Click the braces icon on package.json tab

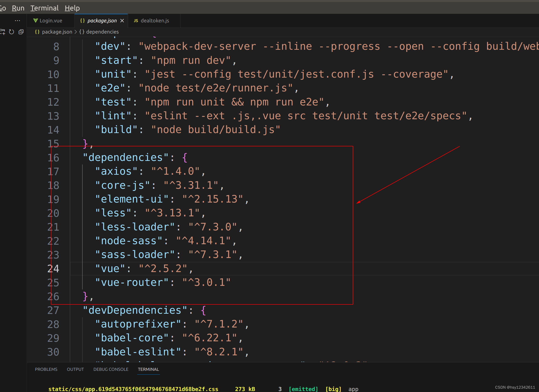click(x=82, y=21)
